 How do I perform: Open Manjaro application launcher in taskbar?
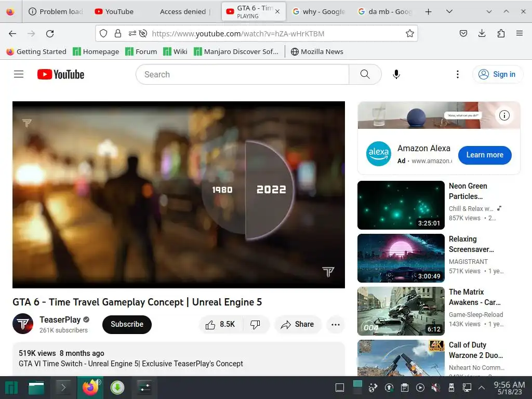coord(11,388)
